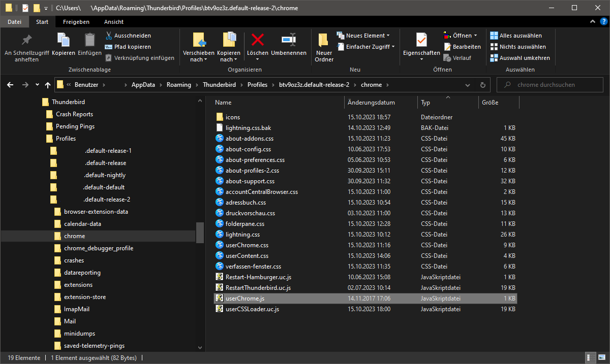
Task: Click the Löschen (delete) red X icon
Action: pyautogui.click(x=258, y=40)
